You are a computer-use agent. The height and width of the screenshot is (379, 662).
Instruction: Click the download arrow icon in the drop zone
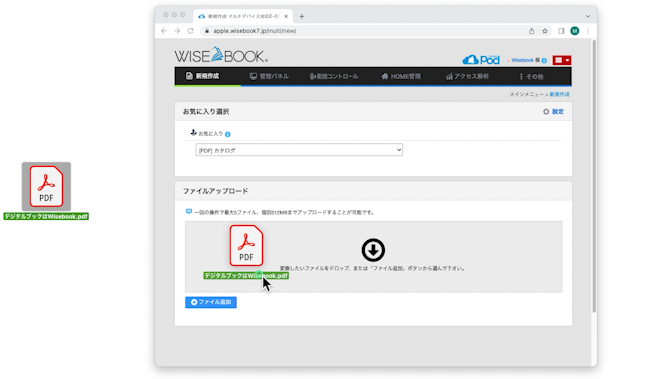(373, 250)
